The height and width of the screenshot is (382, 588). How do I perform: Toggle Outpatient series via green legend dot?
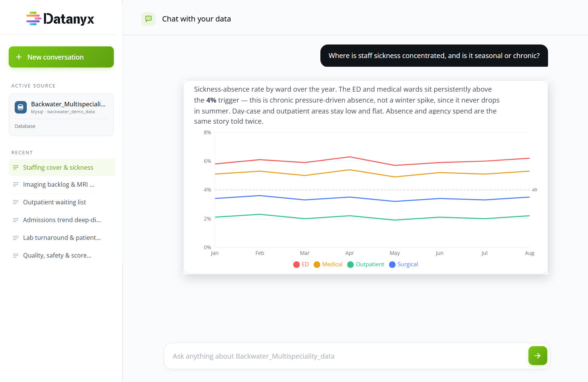(351, 264)
